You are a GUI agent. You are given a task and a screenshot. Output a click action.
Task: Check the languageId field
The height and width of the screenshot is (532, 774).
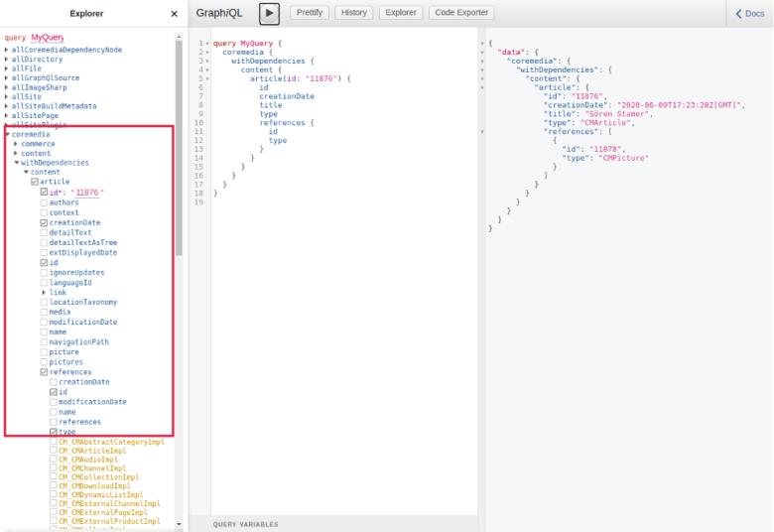(44, 283)
